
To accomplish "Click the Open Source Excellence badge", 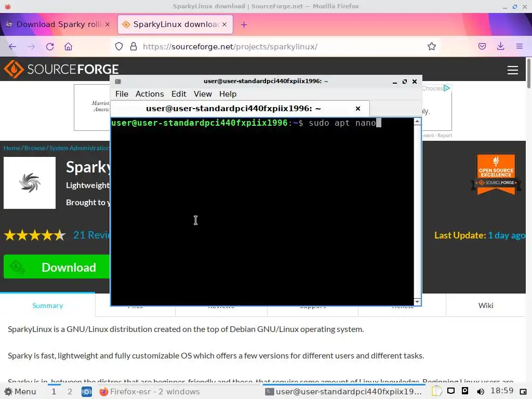I will 496,175.
